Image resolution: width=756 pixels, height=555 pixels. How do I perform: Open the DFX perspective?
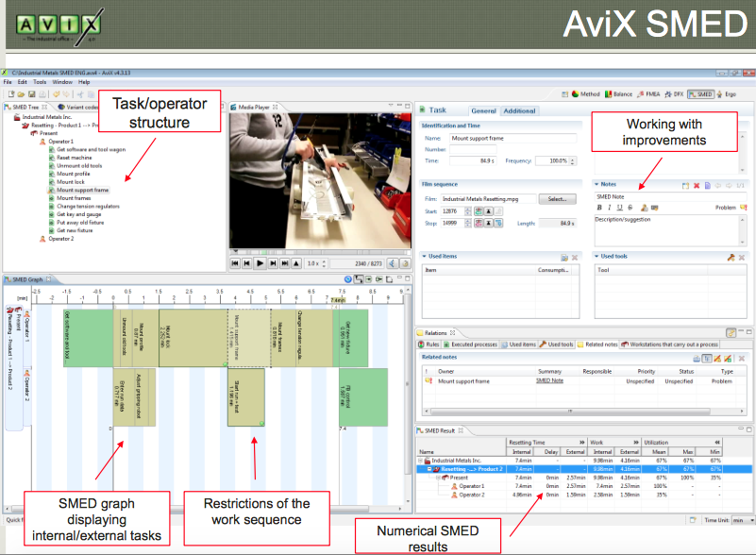tap(674, 94)
